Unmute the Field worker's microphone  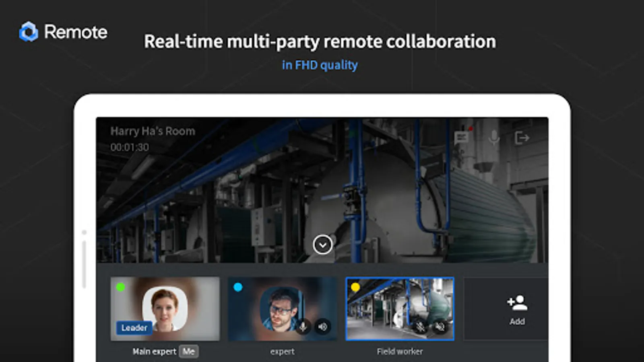click(420, 327)
